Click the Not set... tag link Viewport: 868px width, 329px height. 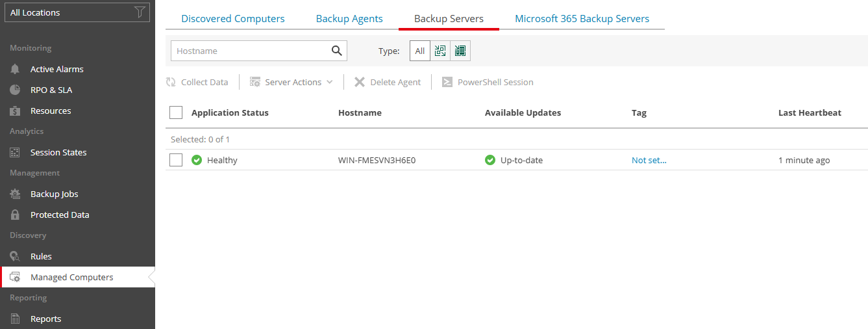tap(649, 160)
